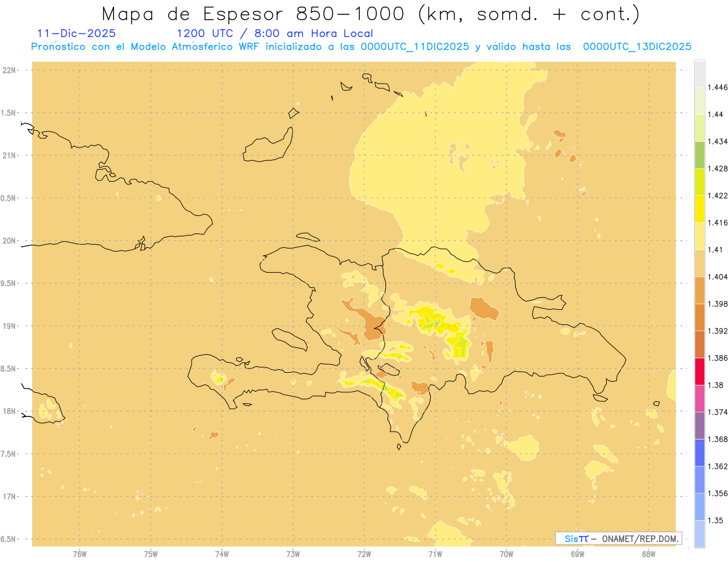
Task: Pick the pale swatch between 1.44 and 1.446
Action: [699, 101]
